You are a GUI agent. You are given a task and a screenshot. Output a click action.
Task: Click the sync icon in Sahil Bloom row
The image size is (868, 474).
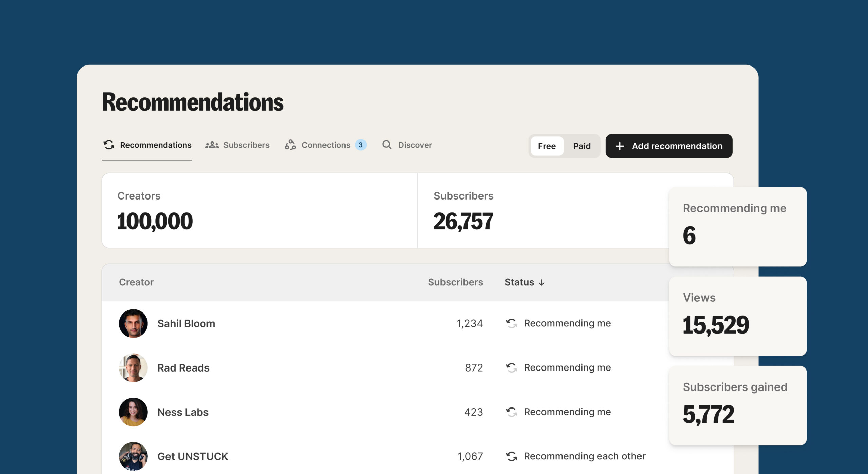tap(512, 323)
